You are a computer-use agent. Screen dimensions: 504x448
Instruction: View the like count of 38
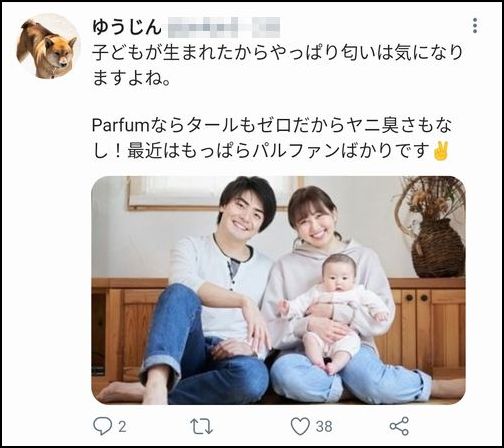click(324, 426)
